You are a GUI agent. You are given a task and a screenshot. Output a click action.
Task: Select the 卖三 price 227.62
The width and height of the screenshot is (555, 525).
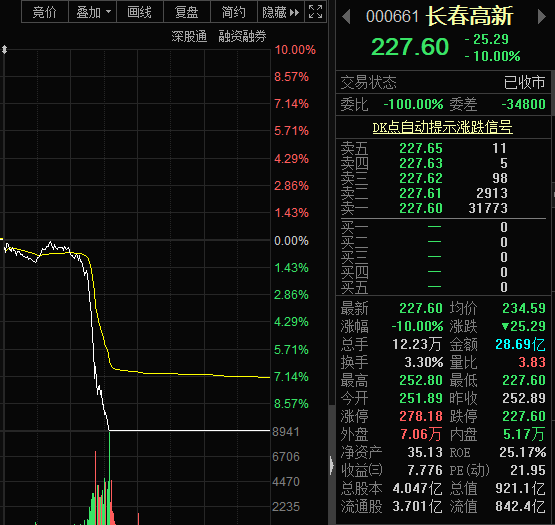[421, 178]
